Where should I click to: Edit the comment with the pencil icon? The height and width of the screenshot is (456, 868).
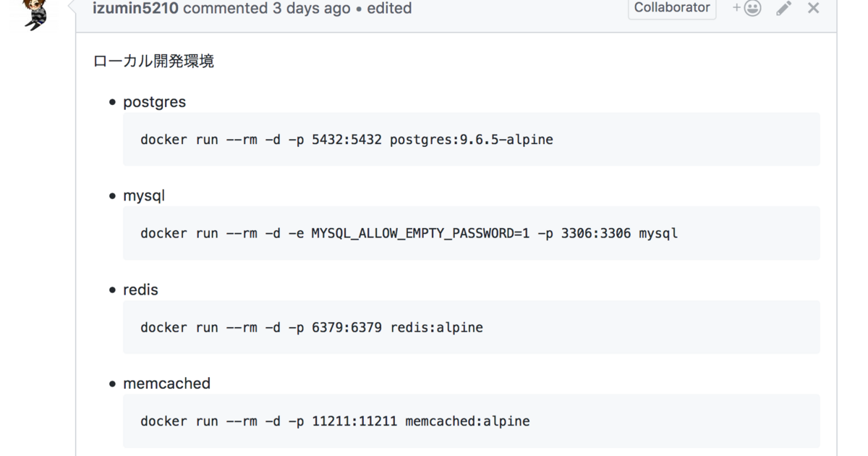[x=784, y=9]
